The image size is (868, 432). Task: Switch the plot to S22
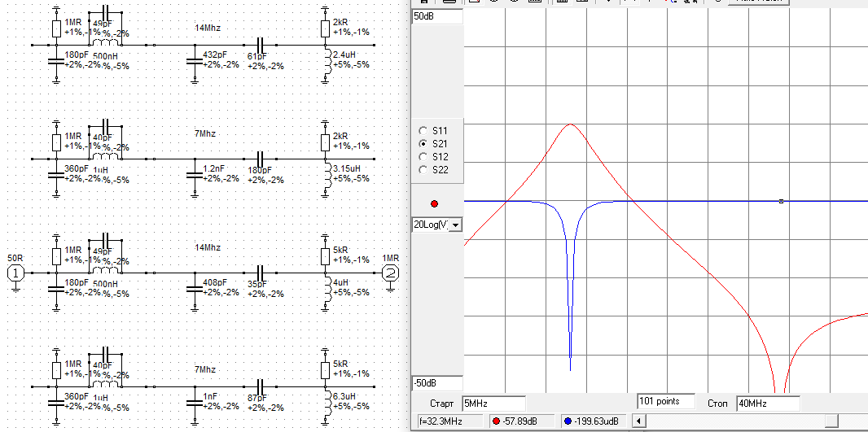422,169
